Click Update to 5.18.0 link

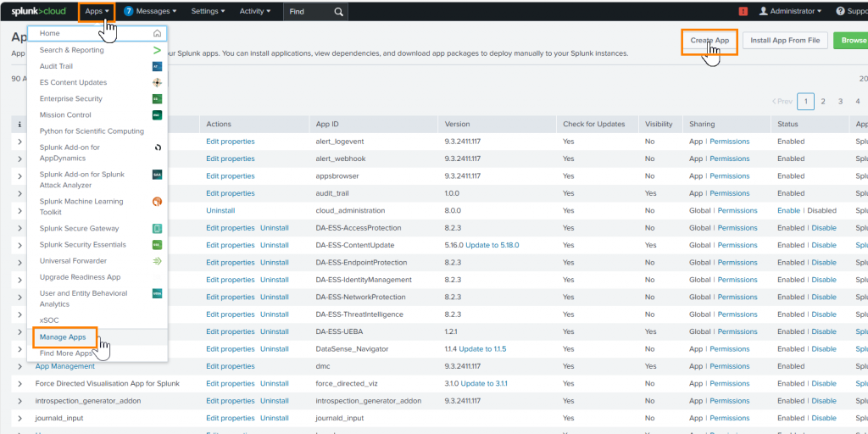point(492,245)
